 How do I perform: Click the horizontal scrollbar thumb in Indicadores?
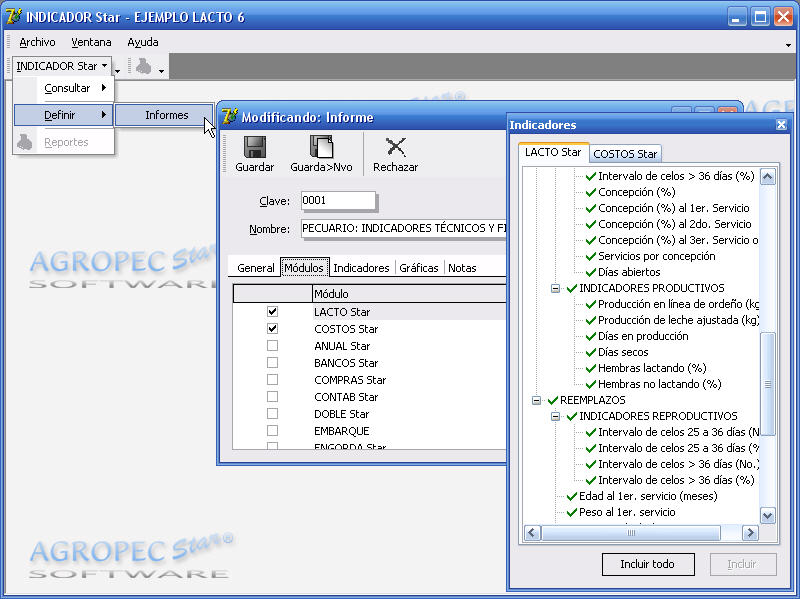click(631, 533)
